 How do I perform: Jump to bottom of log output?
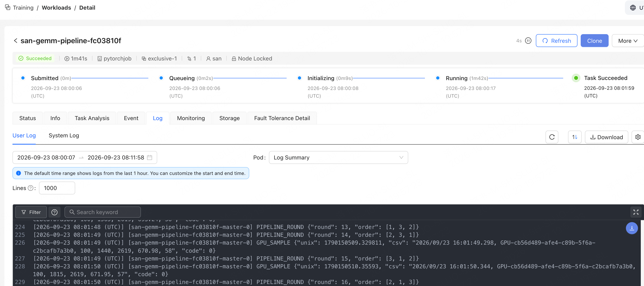point(632,228)
